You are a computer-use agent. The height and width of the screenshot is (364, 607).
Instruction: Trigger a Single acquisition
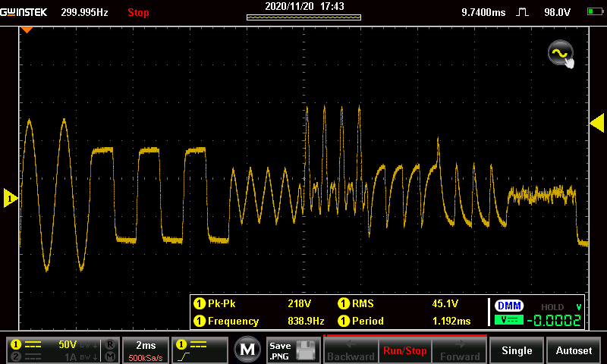517,350
